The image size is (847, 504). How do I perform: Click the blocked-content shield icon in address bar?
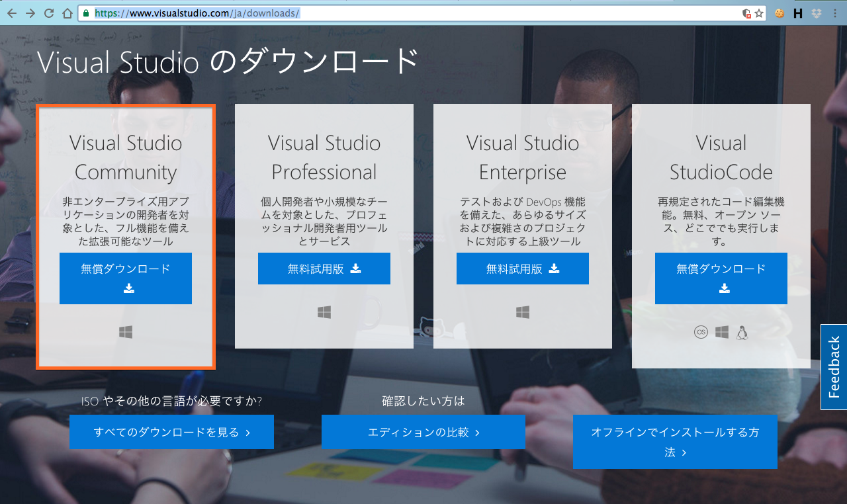click(747, 13)
